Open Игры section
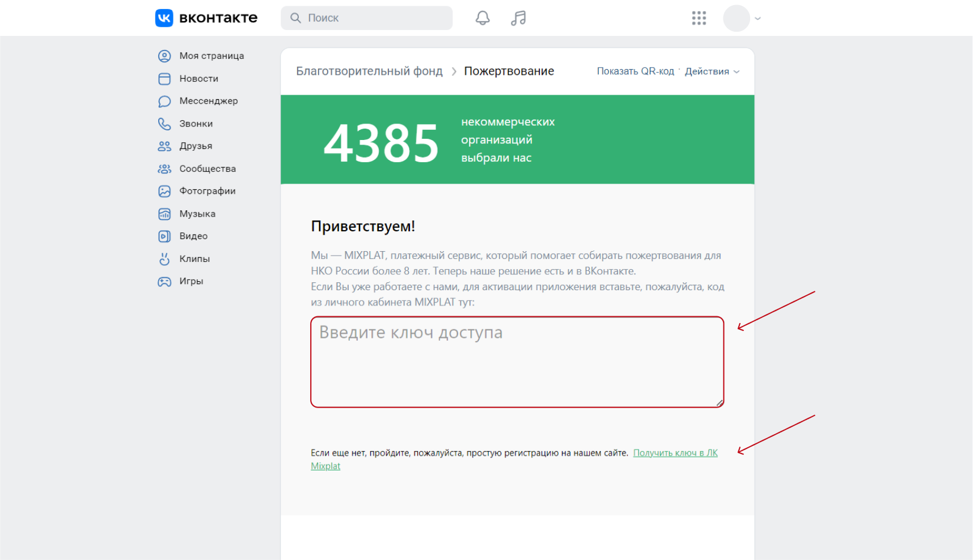The width and height of the screenshot is (973, 560). pos(191,281)
